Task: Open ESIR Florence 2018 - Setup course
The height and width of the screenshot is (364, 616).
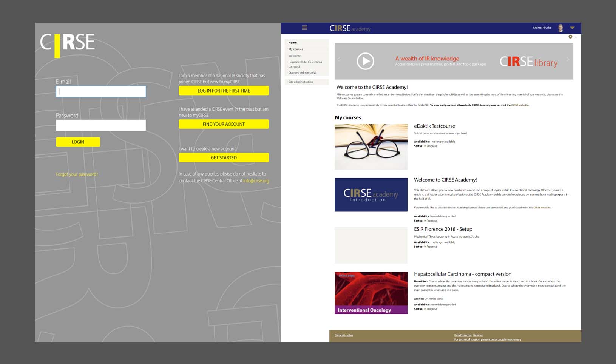Action: (x=443, y=229)
